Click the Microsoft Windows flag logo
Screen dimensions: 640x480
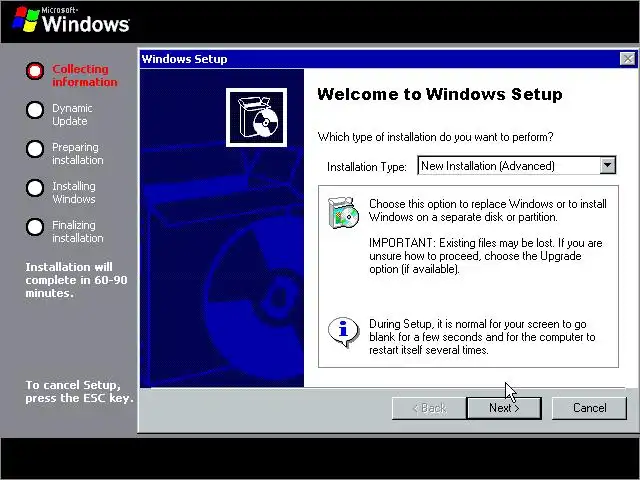click(x=25, y=19)
